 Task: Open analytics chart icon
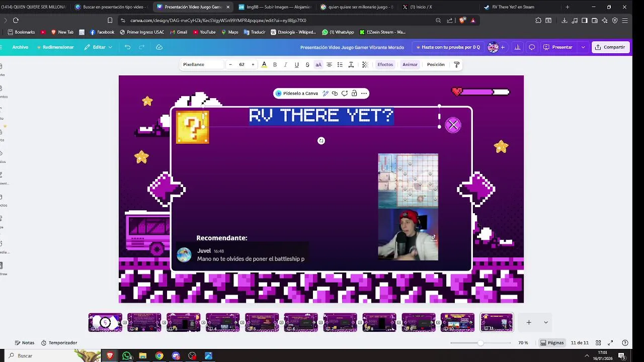pos(517,47)
